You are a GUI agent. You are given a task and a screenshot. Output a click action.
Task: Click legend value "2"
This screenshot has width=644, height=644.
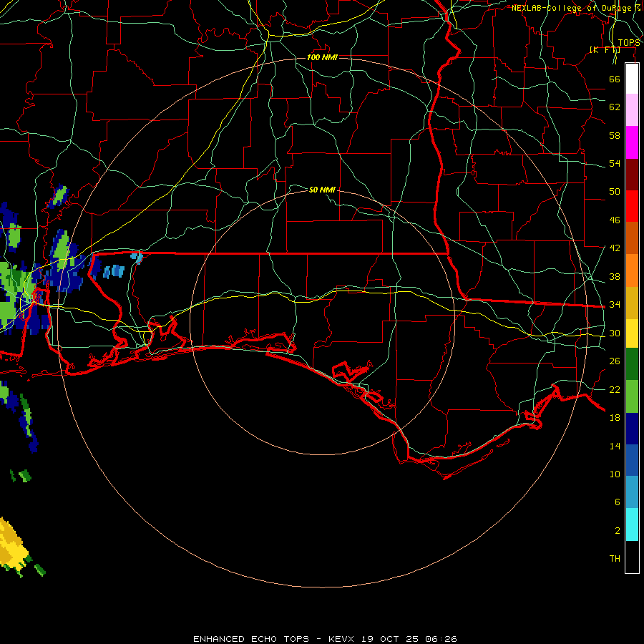(x=617, y=531)
